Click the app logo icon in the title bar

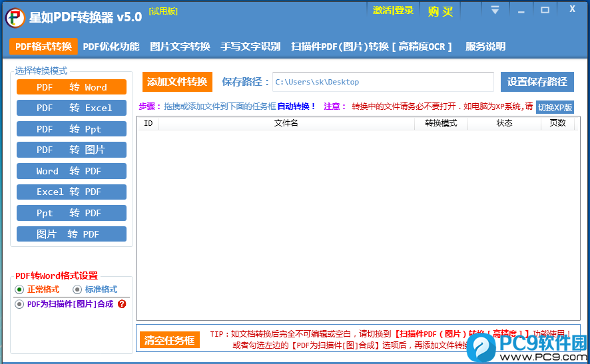pos(15,18)
